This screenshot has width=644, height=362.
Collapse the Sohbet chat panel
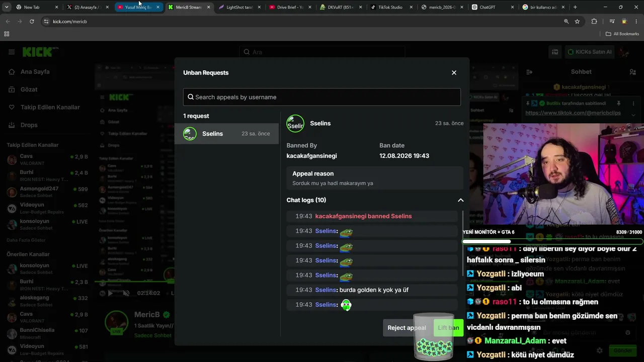529,72
